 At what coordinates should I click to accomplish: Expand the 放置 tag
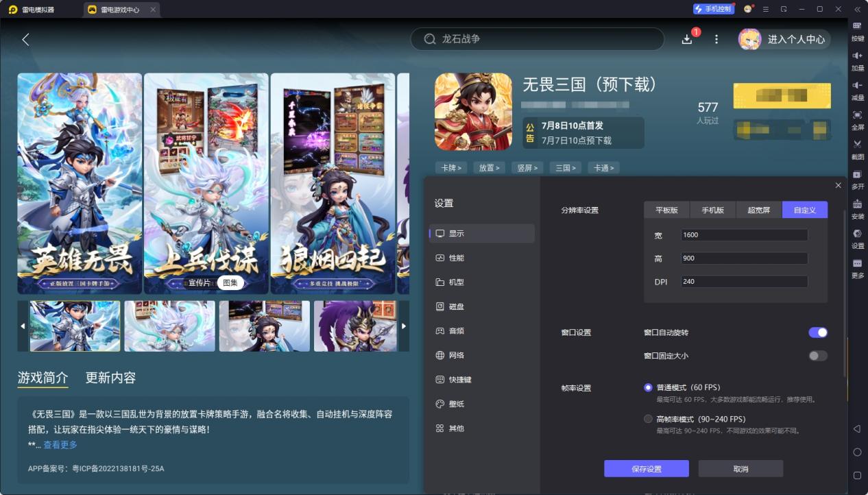click(490, 167)
